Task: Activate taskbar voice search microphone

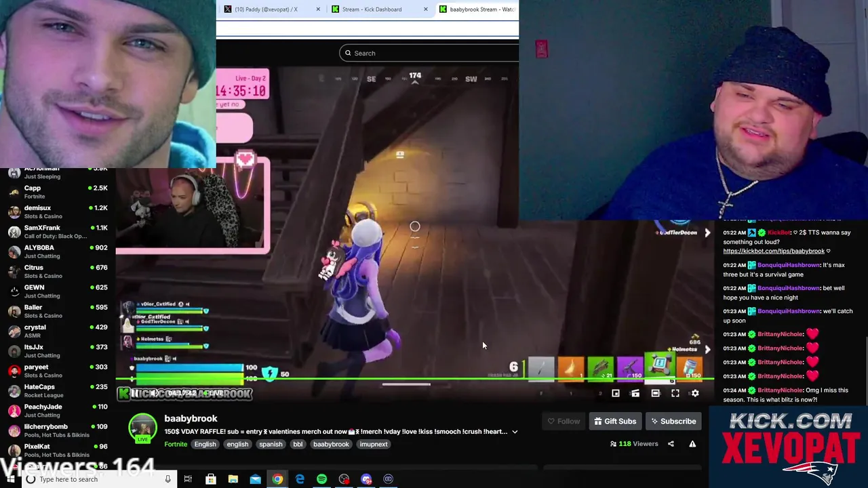Action: pyautogui.click(x=167, y=479)
